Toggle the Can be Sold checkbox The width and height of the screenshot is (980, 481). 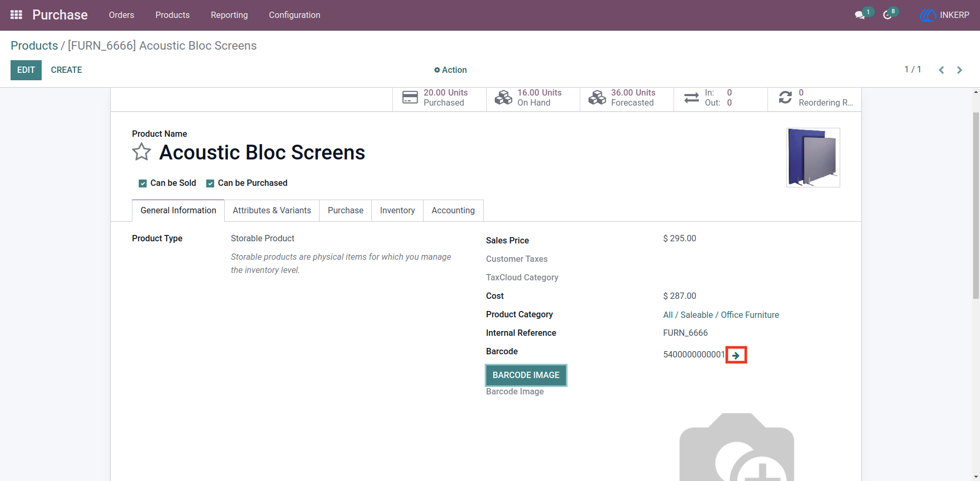pos(142,183)
